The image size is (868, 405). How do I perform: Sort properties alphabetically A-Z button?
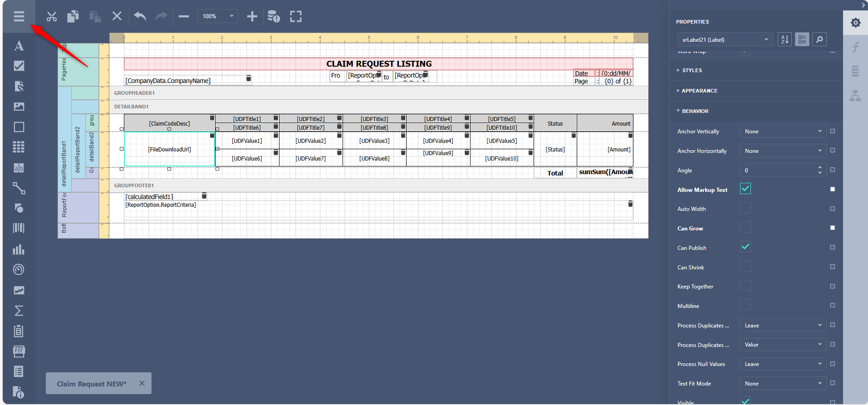point(785,39)
